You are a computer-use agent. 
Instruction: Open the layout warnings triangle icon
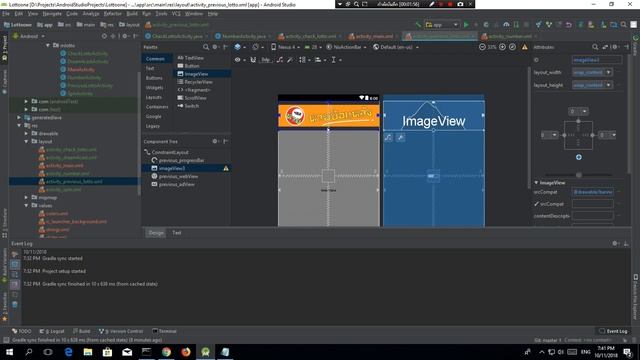pyautogui.click(x=524, y=47)
